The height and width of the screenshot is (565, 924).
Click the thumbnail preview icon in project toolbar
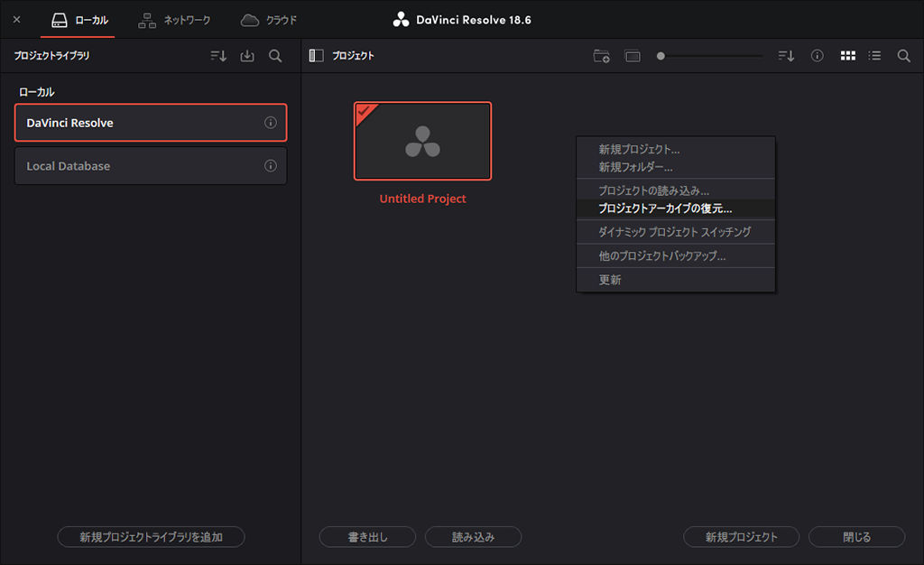(633, 56)
